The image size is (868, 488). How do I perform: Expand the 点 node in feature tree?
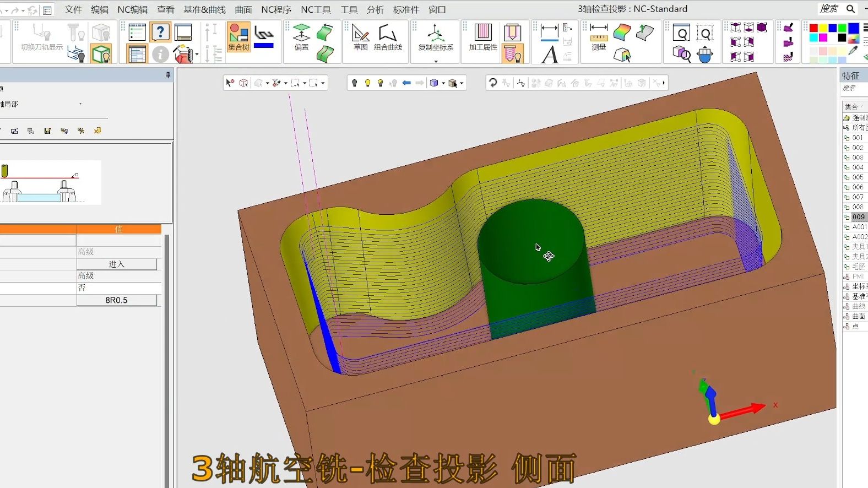846,326
